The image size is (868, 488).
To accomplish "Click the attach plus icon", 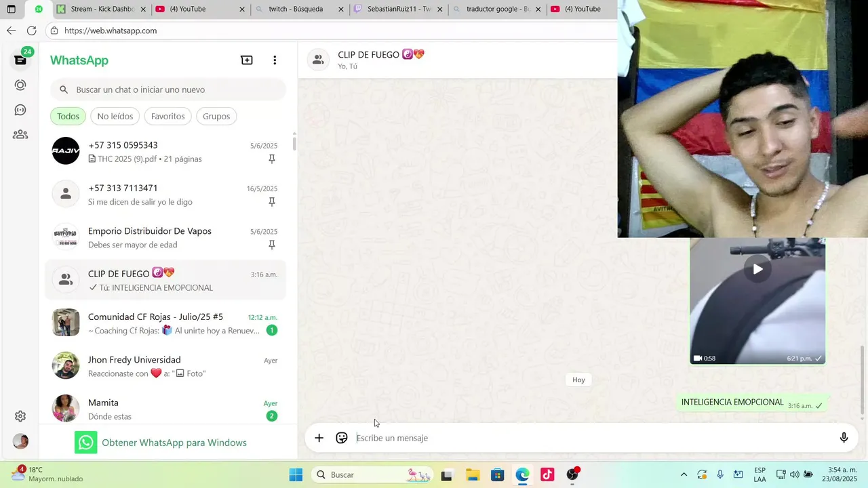I will click(319, 438).
